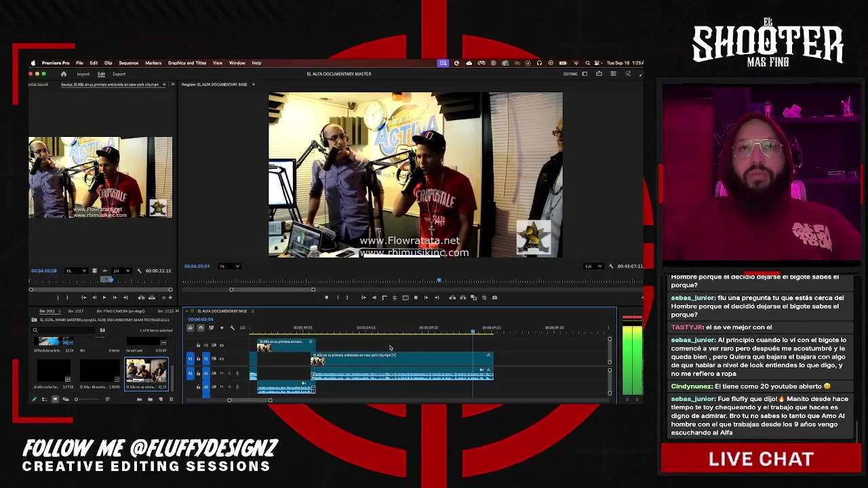This screenshot has height=488, width=868.
Task: Toggle Linked Selection in Timeline
Action: pos(211,328)
